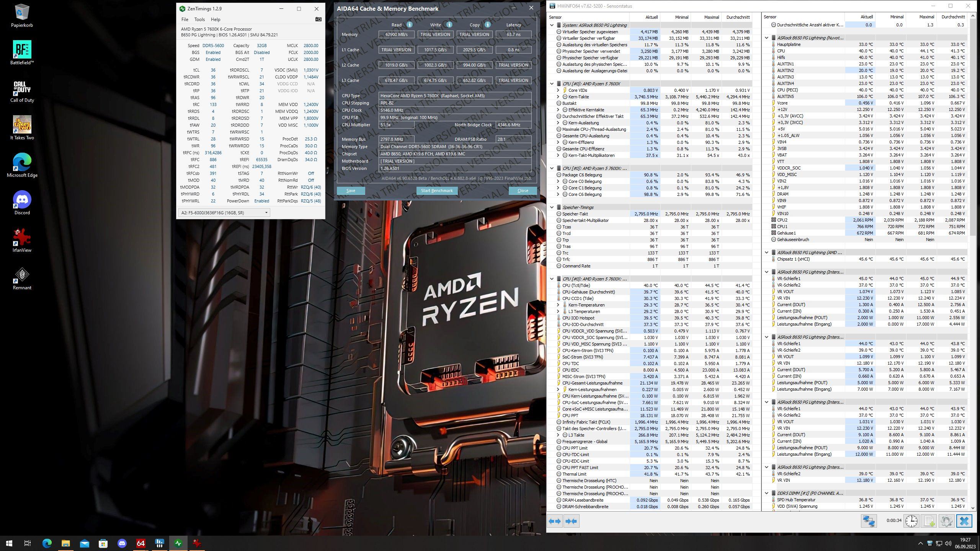Open the Remnant desktop shortcut
Screen dimensions: 980x551
point(22,278)
